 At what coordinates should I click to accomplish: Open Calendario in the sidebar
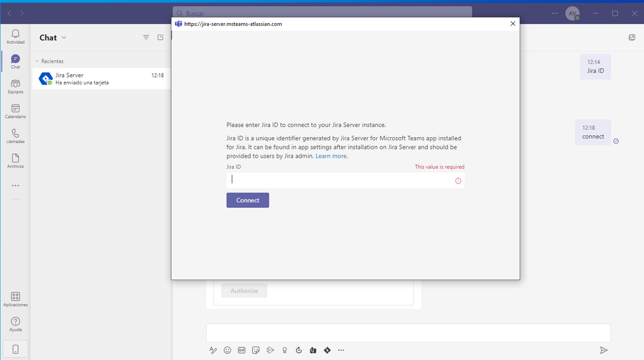pyautogui.click(x=15, y=111)
